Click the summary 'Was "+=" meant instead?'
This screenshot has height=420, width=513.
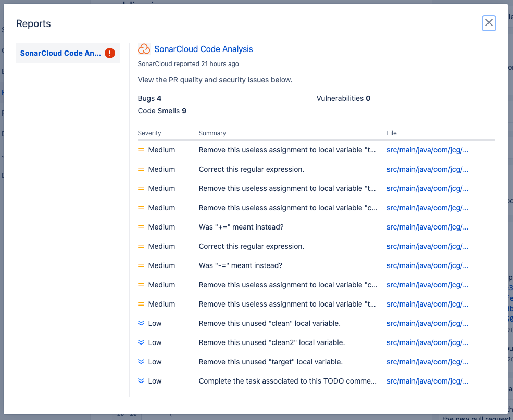pyautogui.click(x=241, y=227)
